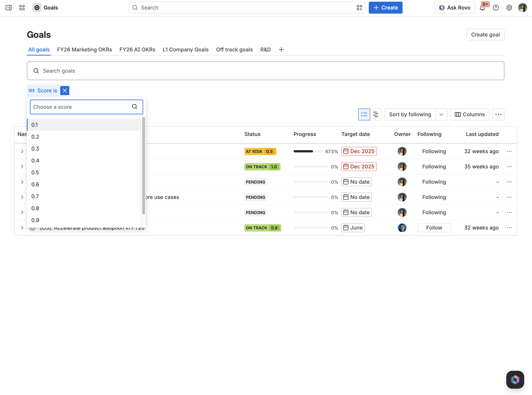This screenshot has width=532, height=395.
Task: Click the Goals app logo icon
Action: click(37, 8)
